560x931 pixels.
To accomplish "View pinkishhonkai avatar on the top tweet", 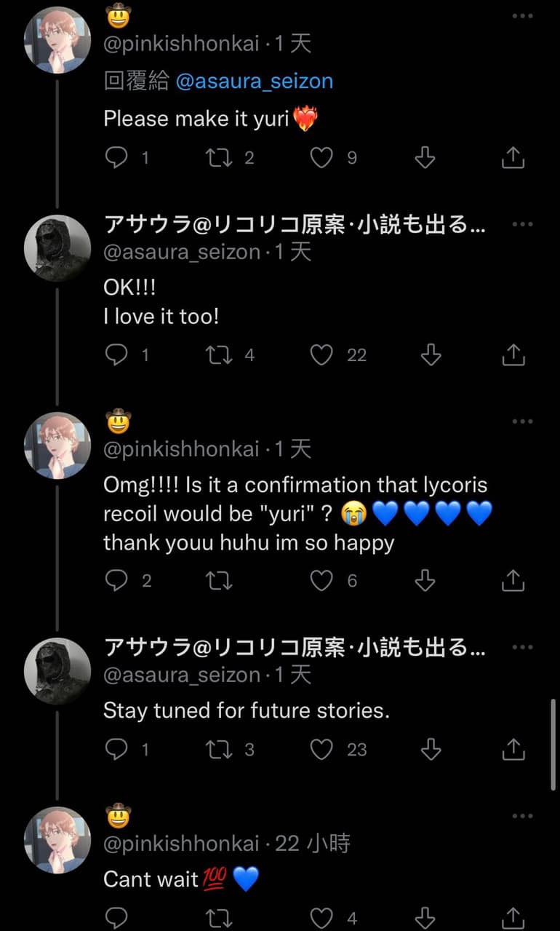I will click(x=57, y=40).
